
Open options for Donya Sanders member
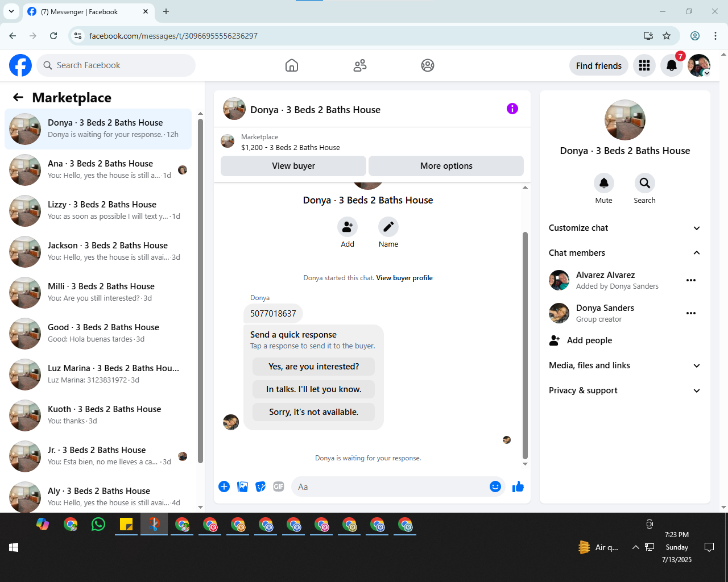point(691,313)
